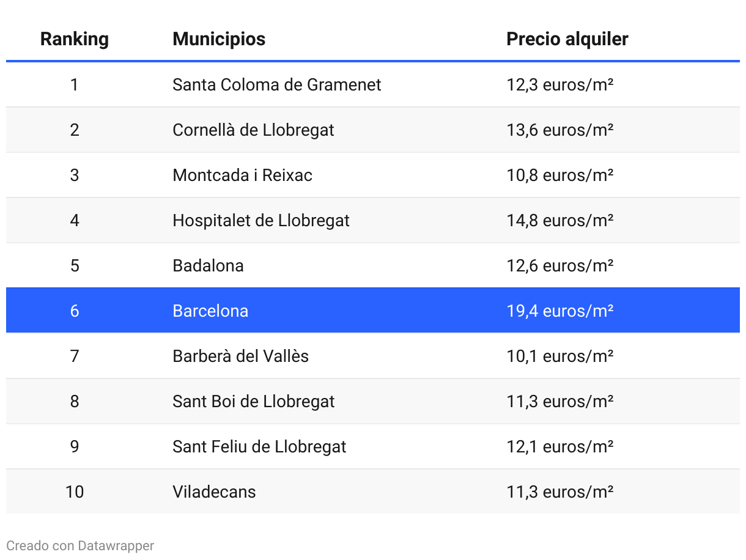Click Santa Coloma de Gramenet municipality name

pos(276,84)
